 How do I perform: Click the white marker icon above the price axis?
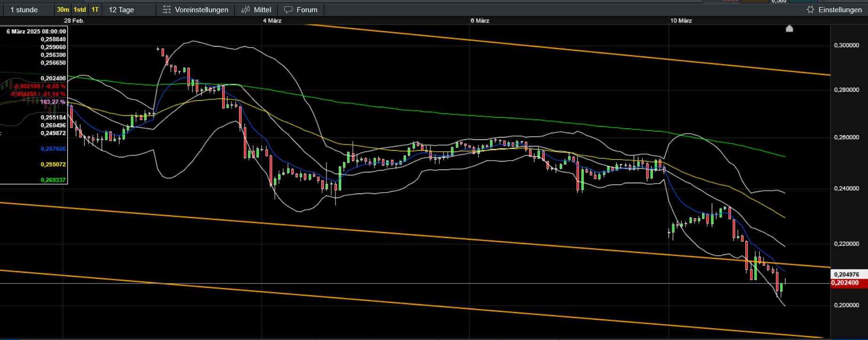tap(789, 28)
